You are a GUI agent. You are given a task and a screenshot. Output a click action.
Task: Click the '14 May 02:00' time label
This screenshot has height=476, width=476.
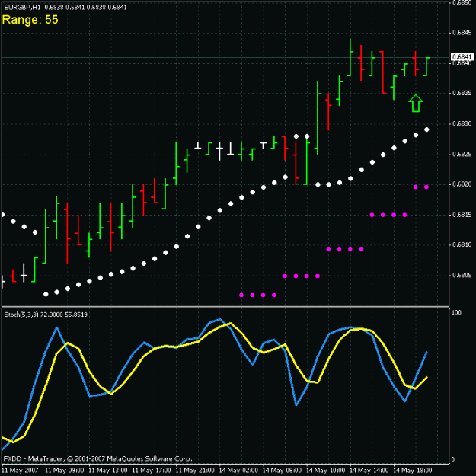coord(238,471)
